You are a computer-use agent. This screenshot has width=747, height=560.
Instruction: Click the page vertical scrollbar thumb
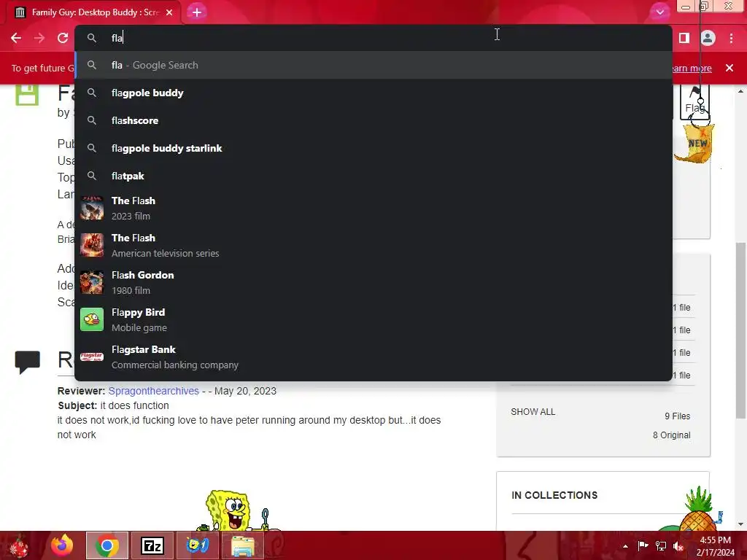coord(741,331)
